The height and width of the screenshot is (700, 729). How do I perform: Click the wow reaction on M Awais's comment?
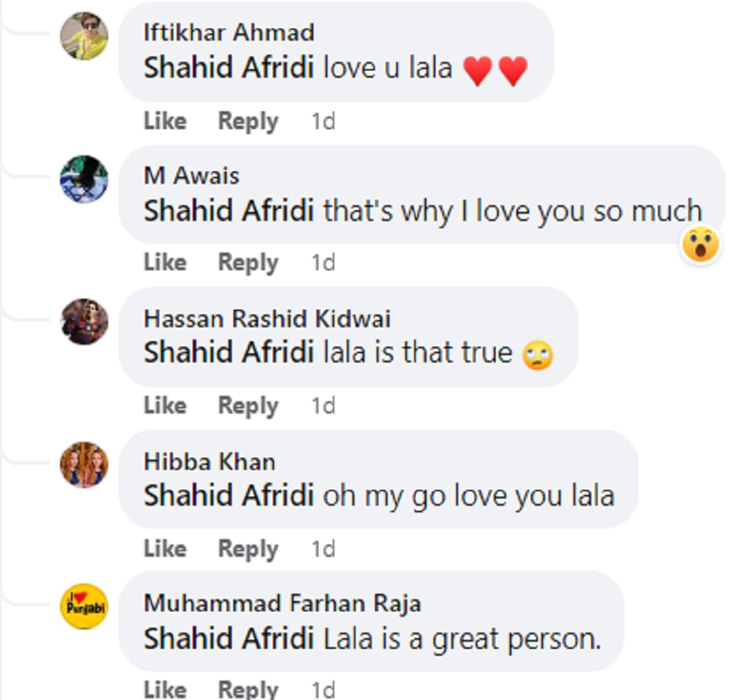click(700, 245)
